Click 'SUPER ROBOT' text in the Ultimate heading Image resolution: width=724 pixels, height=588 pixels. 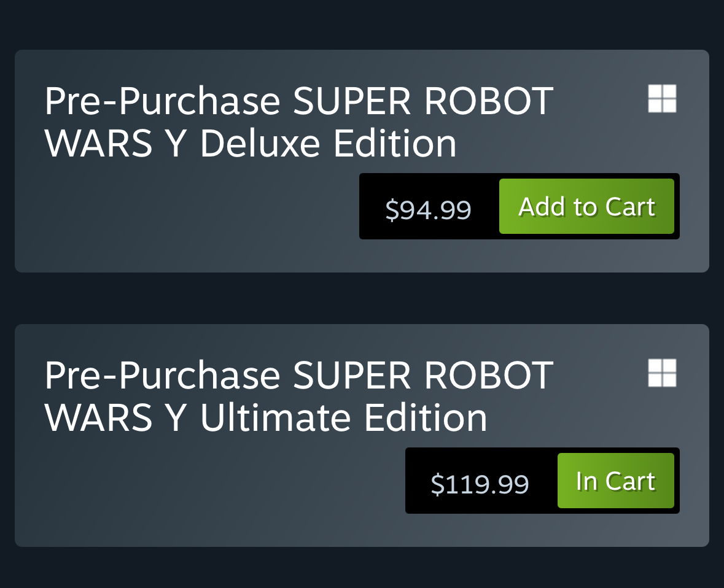423,375
